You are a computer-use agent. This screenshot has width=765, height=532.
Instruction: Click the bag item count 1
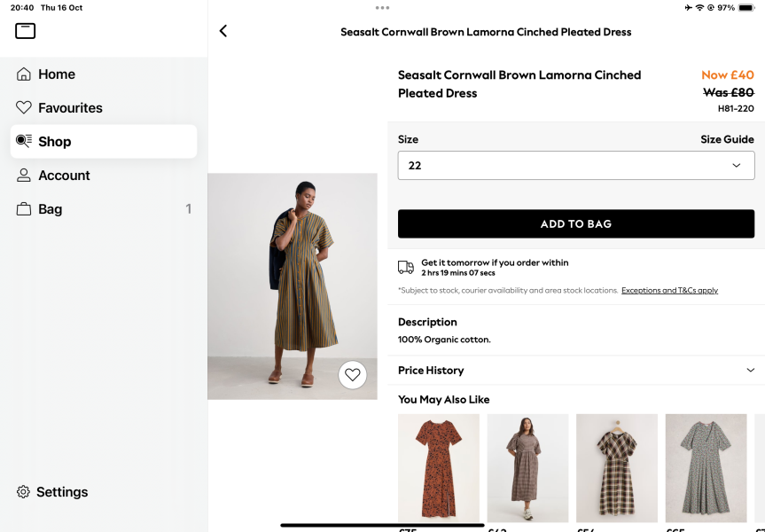pos(188,209)
